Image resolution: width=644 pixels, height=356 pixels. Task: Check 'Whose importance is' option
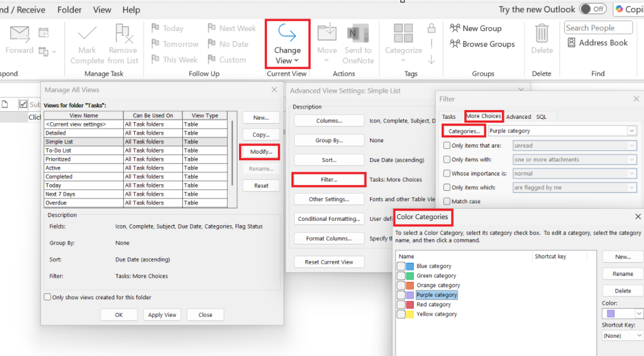(x=447, y=173)
